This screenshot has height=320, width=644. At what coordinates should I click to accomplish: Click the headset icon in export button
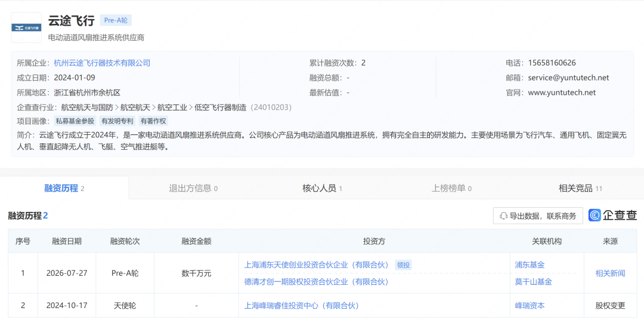[503, 216]
